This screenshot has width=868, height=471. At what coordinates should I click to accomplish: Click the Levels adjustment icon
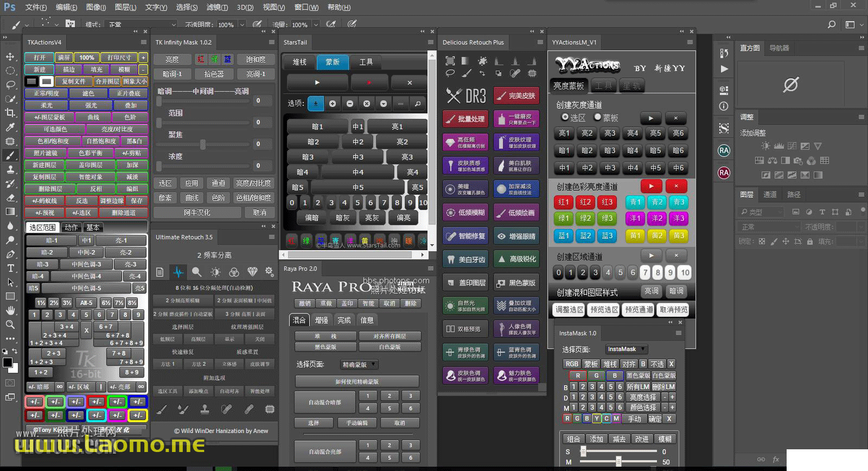pos(779,146)
